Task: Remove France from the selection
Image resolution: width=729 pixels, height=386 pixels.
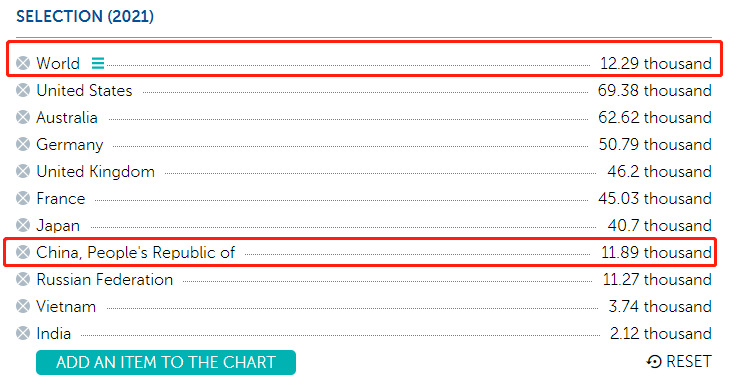Action: (23, 198)
